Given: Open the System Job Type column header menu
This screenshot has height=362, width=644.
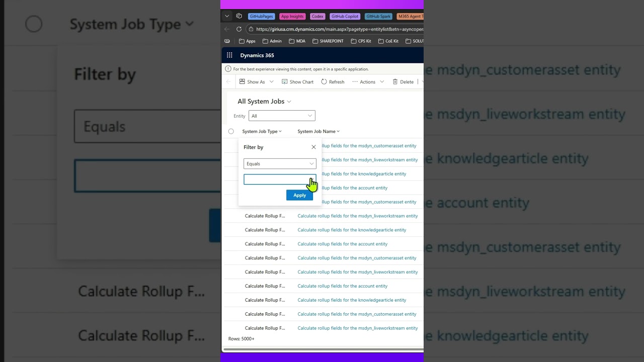Looking at the screenshot, I should (262, 131).
